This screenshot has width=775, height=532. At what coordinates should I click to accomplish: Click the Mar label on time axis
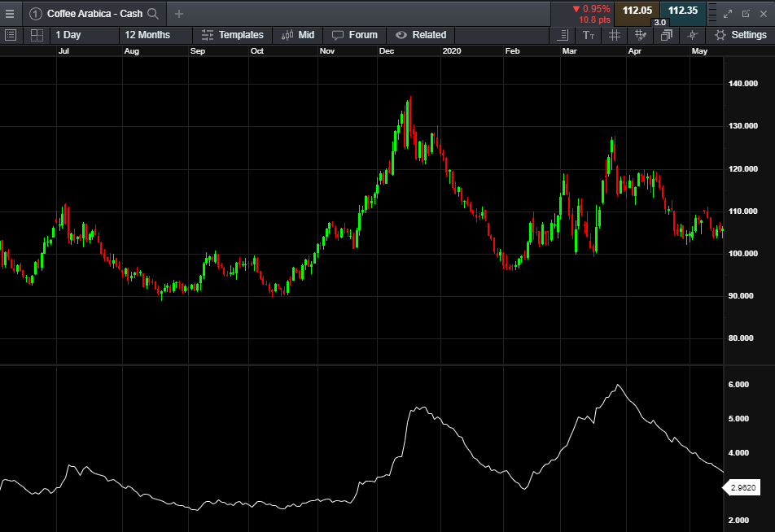pos(569,51)
